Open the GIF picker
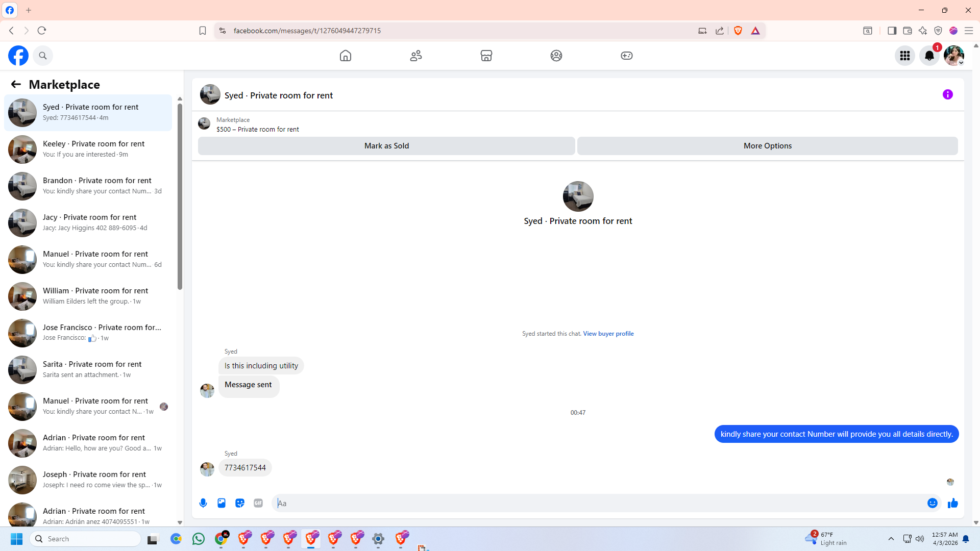980x551 pixels. 258,503
